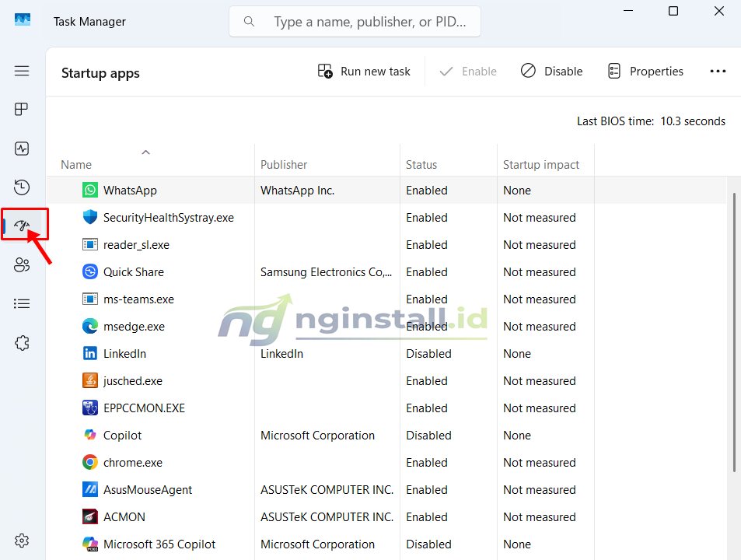Select the ms-teams.exe name
This screenshot has width=741, height=560.
(x=138, y=299)
